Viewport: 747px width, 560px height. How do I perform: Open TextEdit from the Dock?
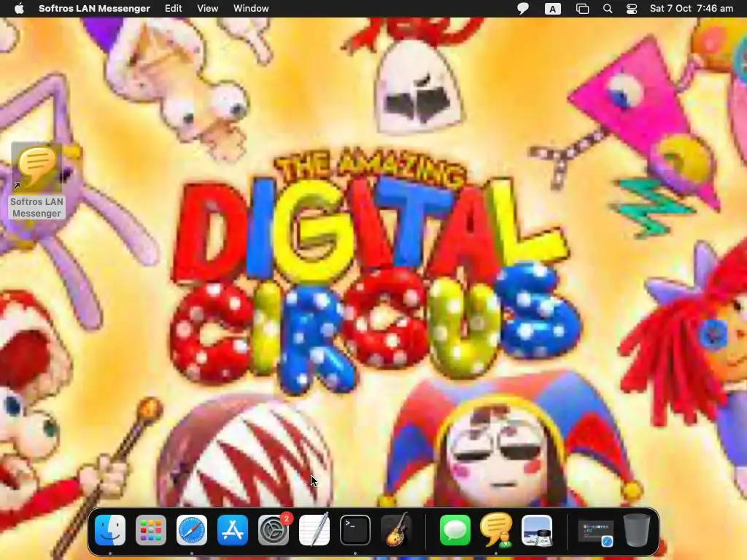click(314, 529)
